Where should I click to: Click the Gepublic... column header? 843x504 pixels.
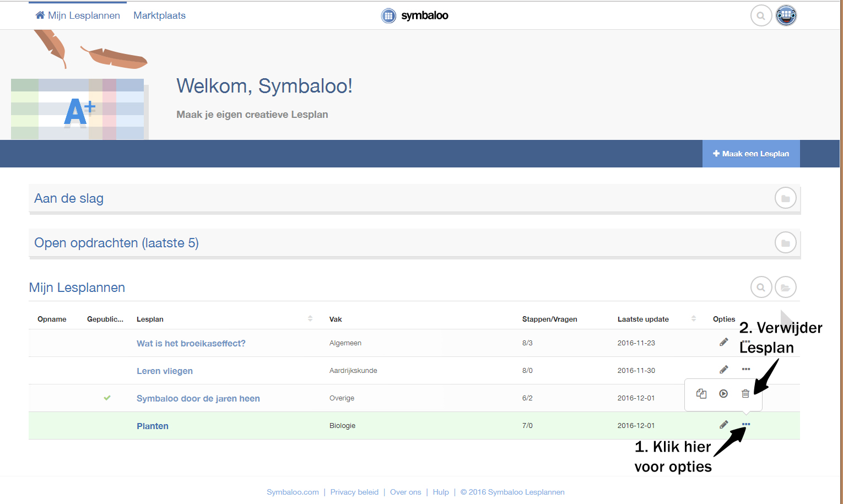pyautogui.click(x=105, y=319)
